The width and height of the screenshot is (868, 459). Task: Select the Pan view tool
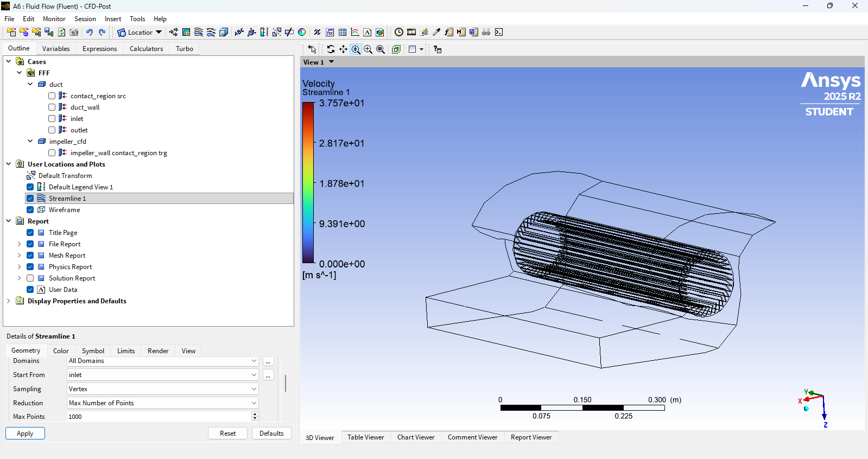coord(343,49)
